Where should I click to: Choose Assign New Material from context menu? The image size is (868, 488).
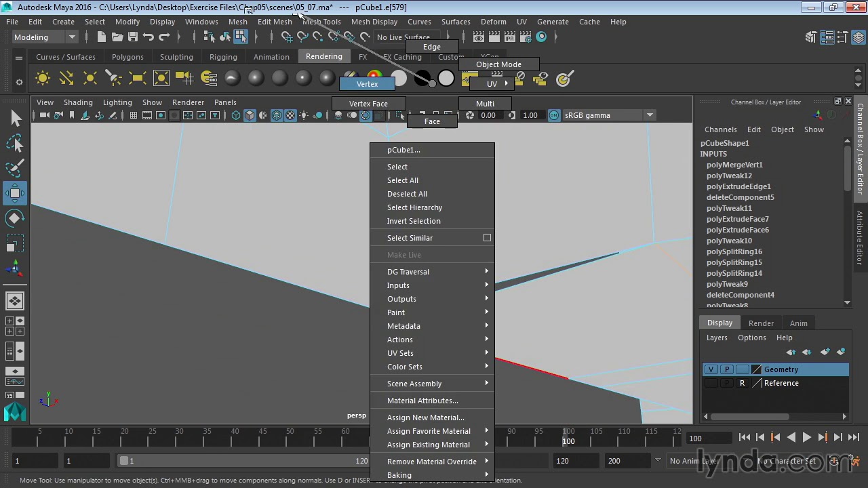[433, 418]
